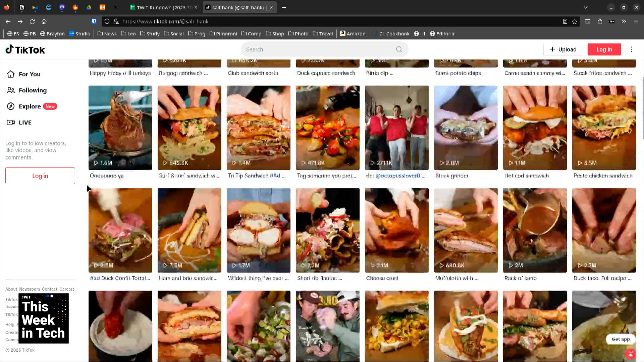
Task: Click the browser home icon
Action: 44,21
